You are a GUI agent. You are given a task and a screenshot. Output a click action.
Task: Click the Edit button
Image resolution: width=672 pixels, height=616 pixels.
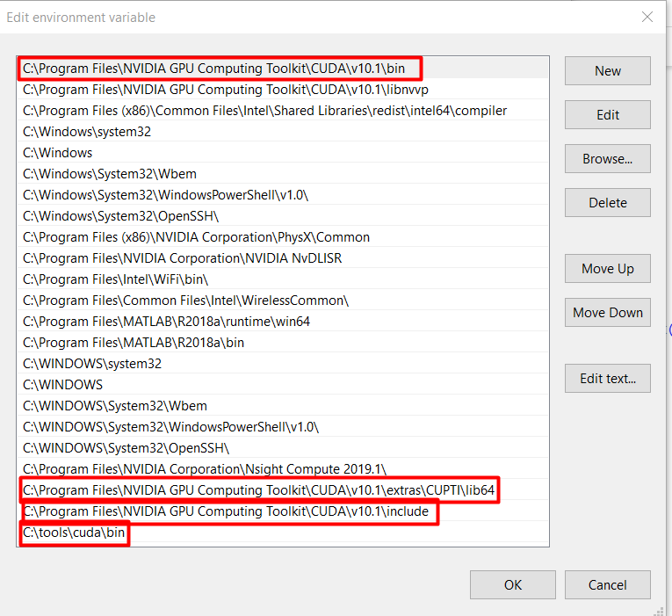coord(607,114)
